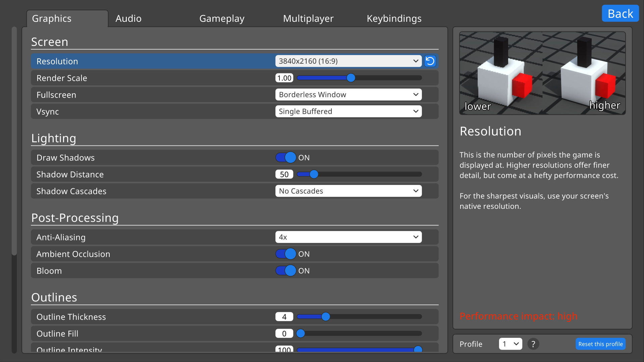Select the Bloom row label

coord(49,271)
